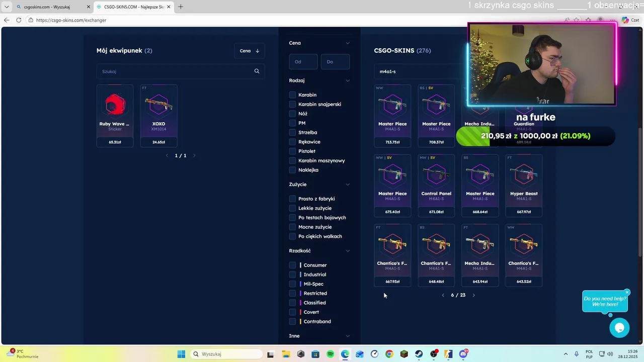
Task: Check the Po testach bojowych filter
Action: click(x=292, y=217)
